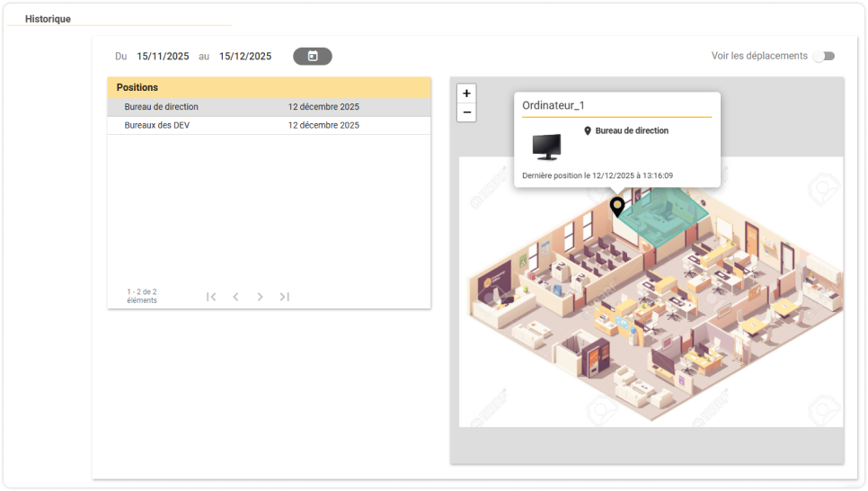Go to first page of positions
The image size is (868, 491).
[211, 297]
